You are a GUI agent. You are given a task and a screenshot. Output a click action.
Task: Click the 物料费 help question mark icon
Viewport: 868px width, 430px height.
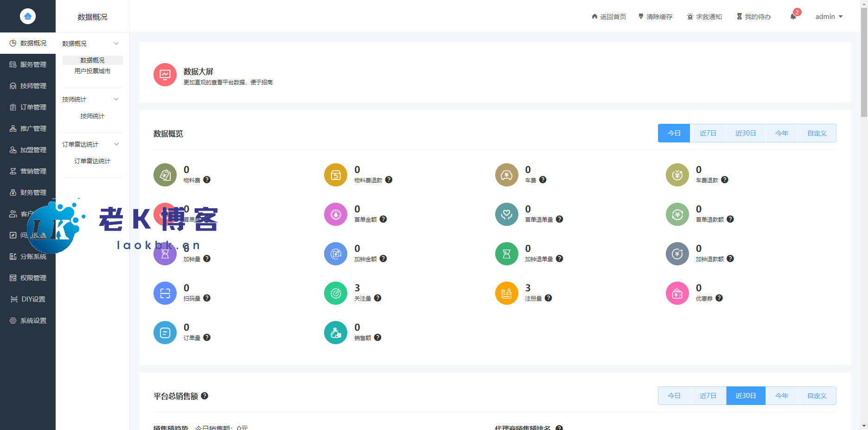point(207,180)
